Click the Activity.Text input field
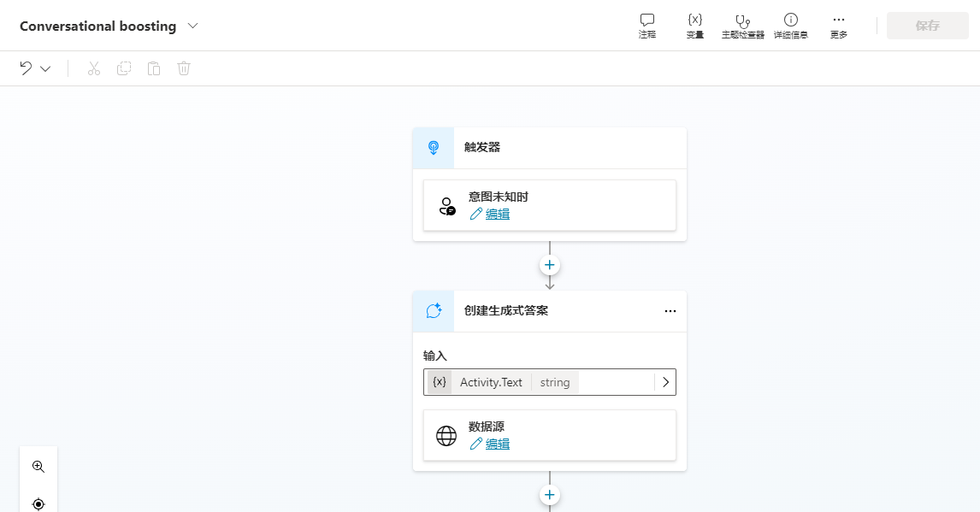 pyautogui.click(x=549, y=382)
